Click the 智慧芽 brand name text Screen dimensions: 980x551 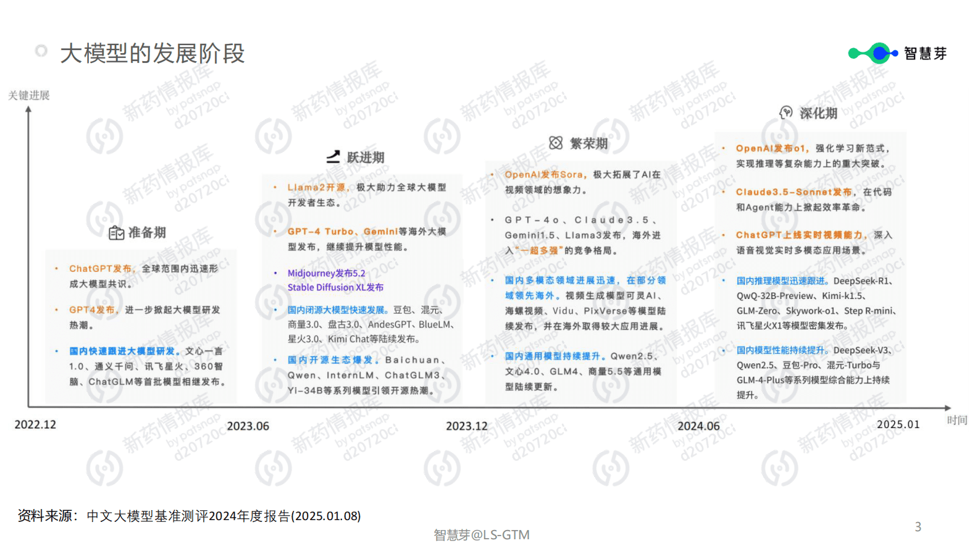[x=926, y=54]
